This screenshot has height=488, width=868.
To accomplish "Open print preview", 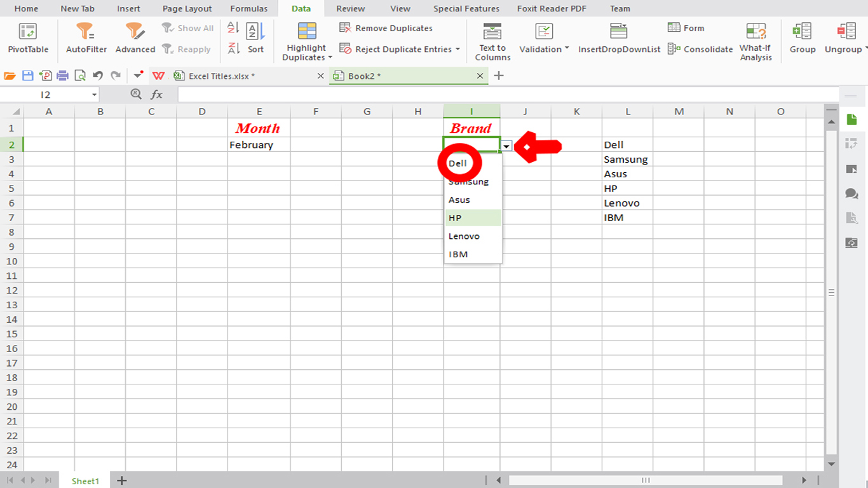I will point(80,75).
